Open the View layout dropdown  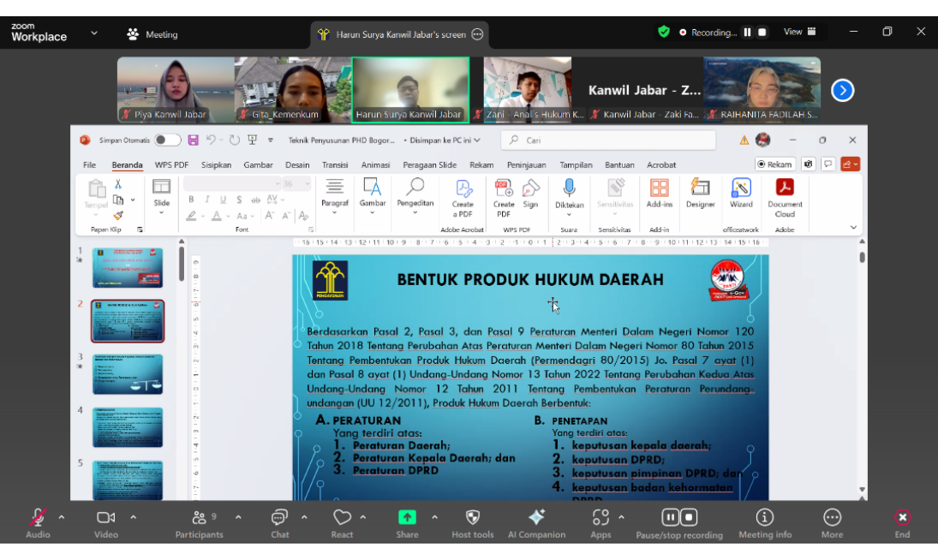click(x=800, y=33)
